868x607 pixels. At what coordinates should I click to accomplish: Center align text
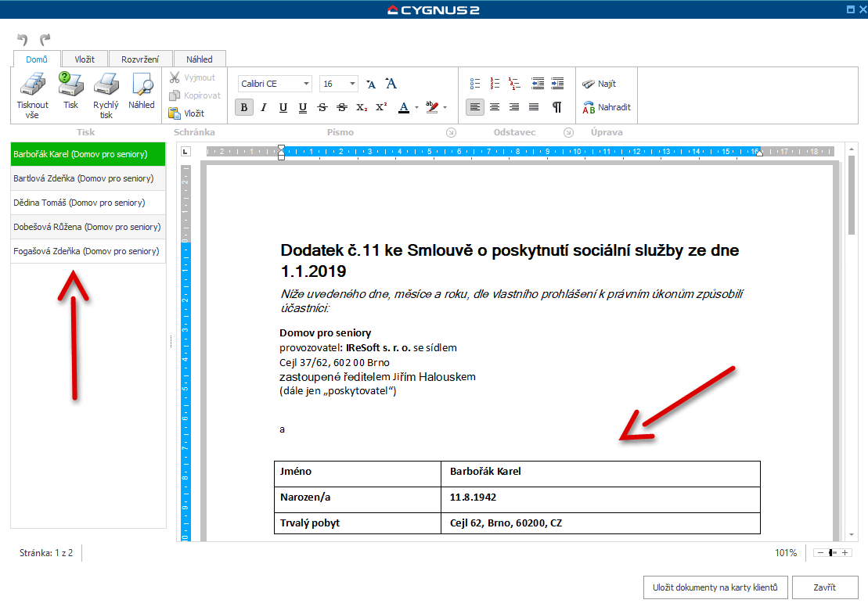(495, 107)
